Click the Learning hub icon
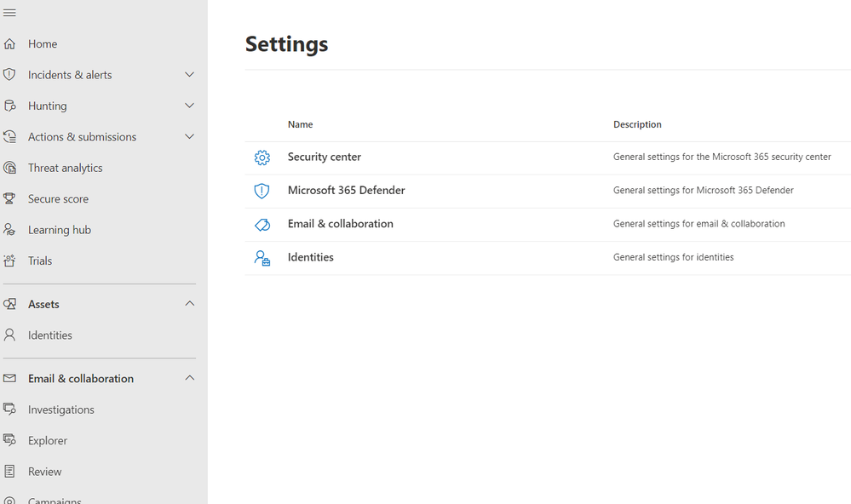This screenshot has height=504, width=851. point(10,230)
